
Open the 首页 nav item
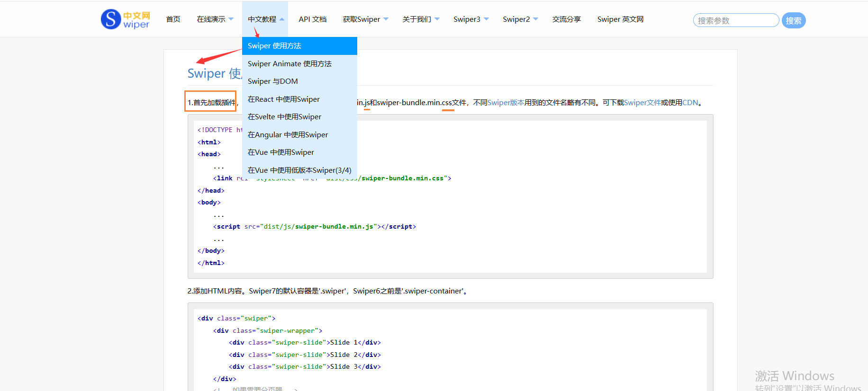click(x=173, y=19)
